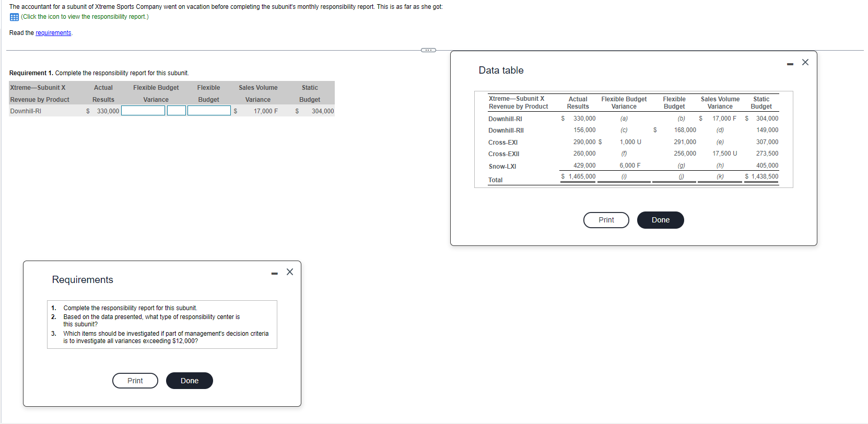Click the Data table heading
Viewport: 868px width, 424px height.
pyautogui.click(x=501, y=70)
